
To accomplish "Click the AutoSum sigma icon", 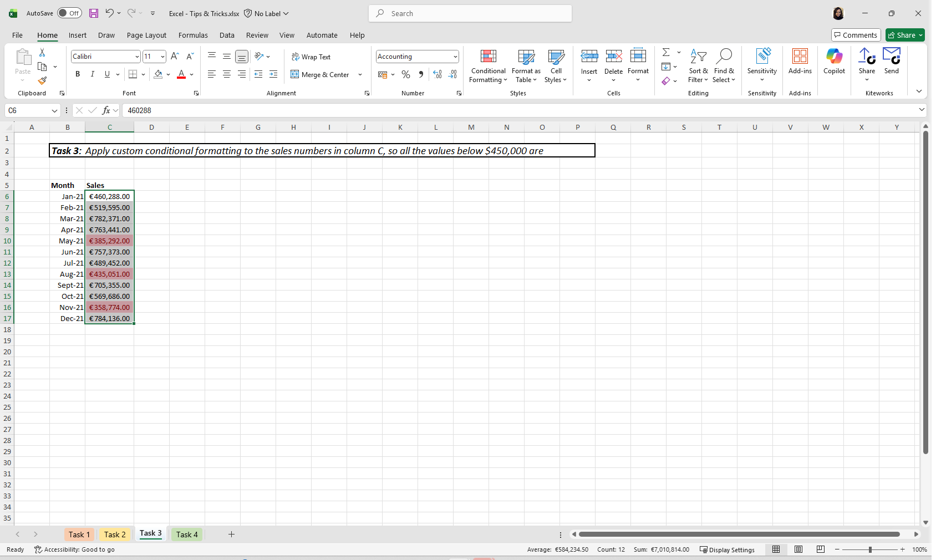I will (x=666, y=52).
